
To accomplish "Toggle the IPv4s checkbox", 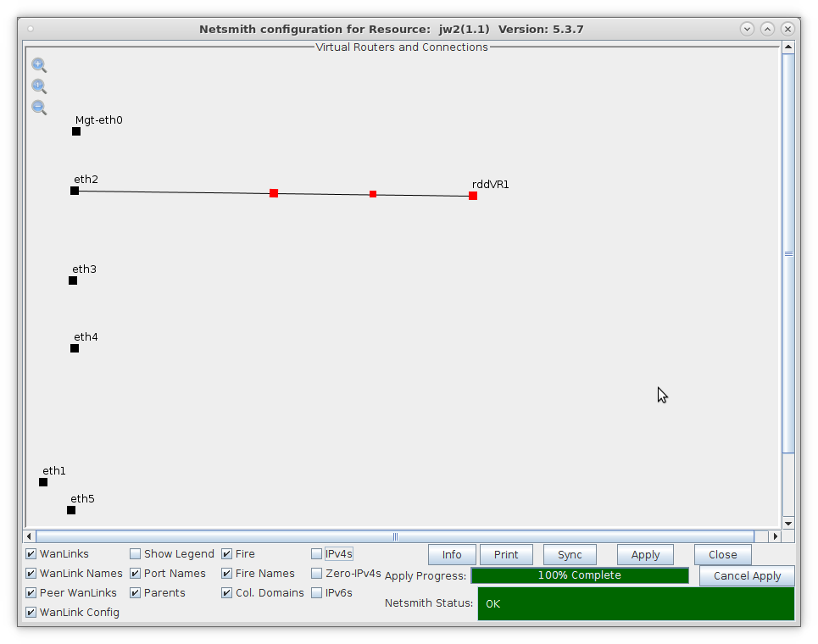I will tap(317, 554).
